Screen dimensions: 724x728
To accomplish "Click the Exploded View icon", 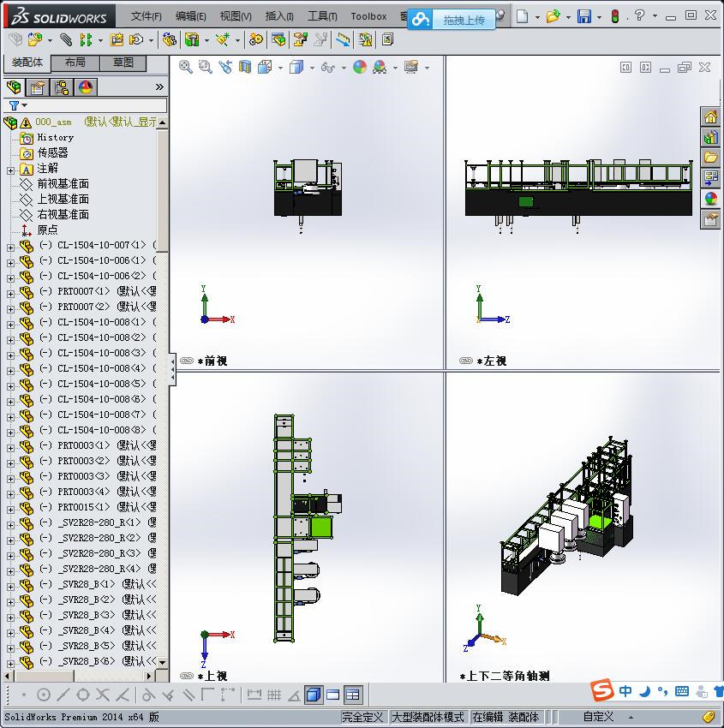I will tap(300, 40).
